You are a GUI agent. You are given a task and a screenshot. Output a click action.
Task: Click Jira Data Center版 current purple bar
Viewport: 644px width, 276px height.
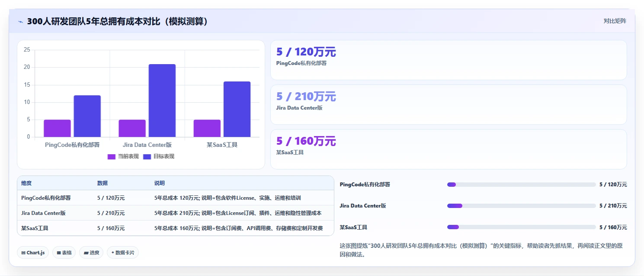(x=132, y=128)
